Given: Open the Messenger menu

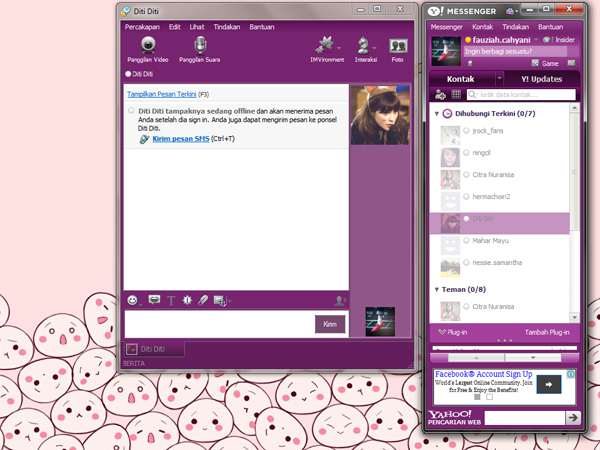Looking at the screenshot, I should tap(447, 27).
